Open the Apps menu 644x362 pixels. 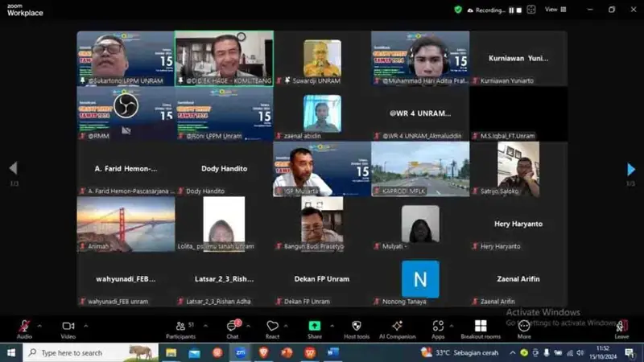(437, 328)
